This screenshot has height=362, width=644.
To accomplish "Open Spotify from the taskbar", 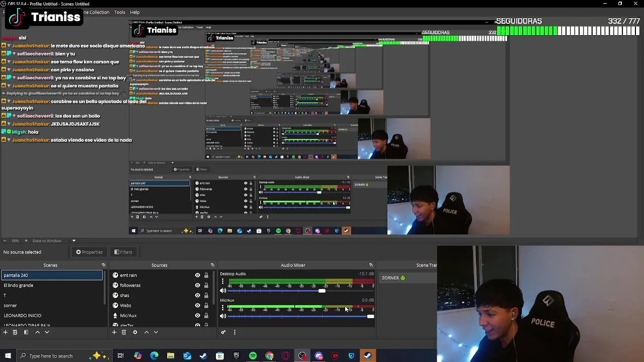I will [253, 356].
